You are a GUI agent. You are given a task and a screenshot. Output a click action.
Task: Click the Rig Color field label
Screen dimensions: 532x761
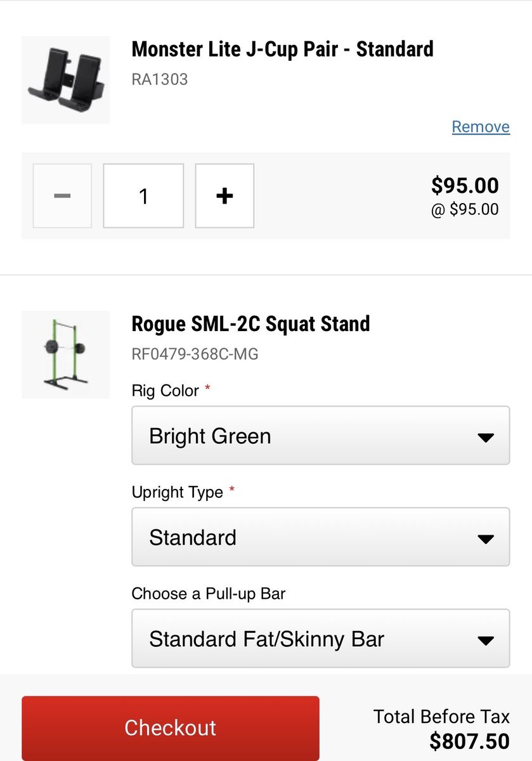tap(165, 391)
